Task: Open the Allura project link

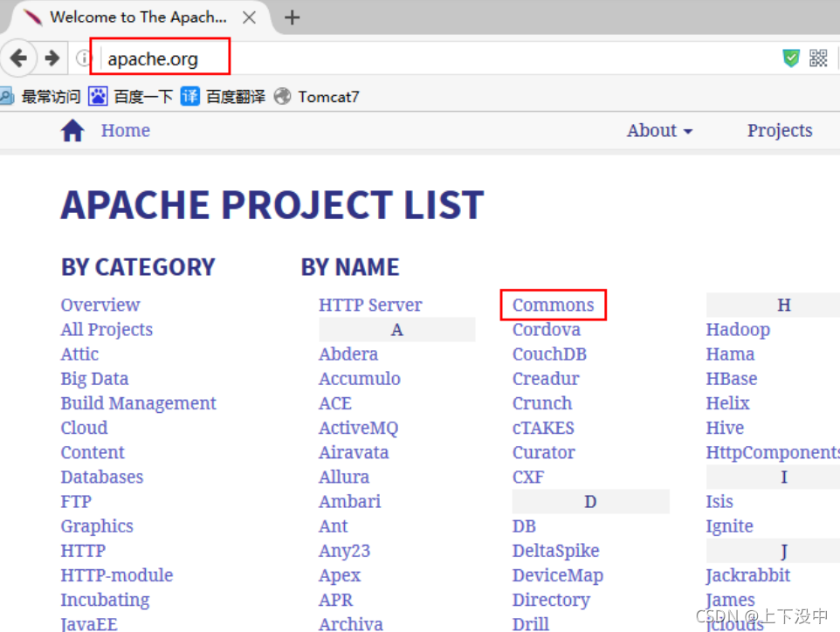Action: click(x=344, y=477)
